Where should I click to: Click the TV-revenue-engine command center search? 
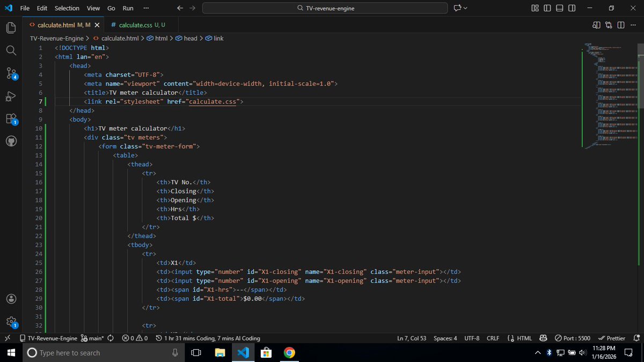(x=325, y=8)
